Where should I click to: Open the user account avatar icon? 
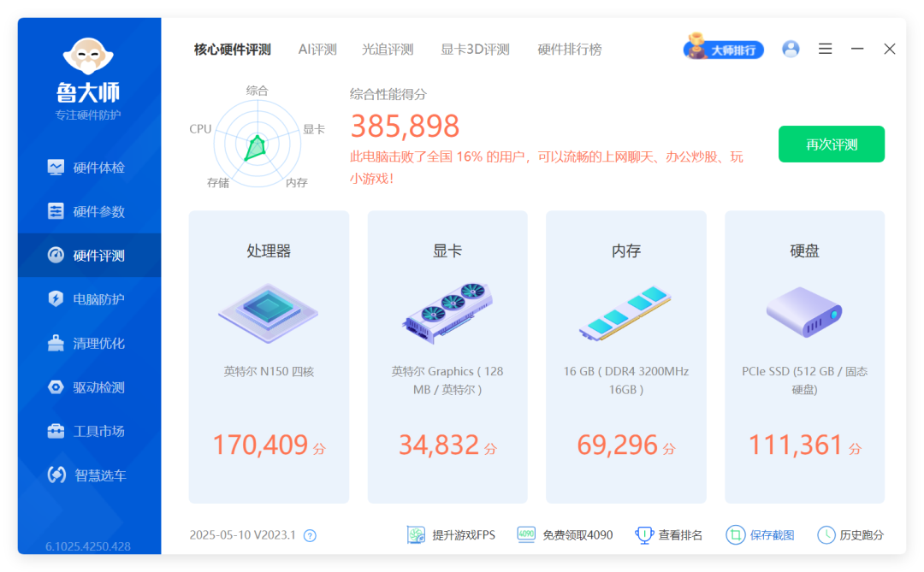tap(791, 49)
